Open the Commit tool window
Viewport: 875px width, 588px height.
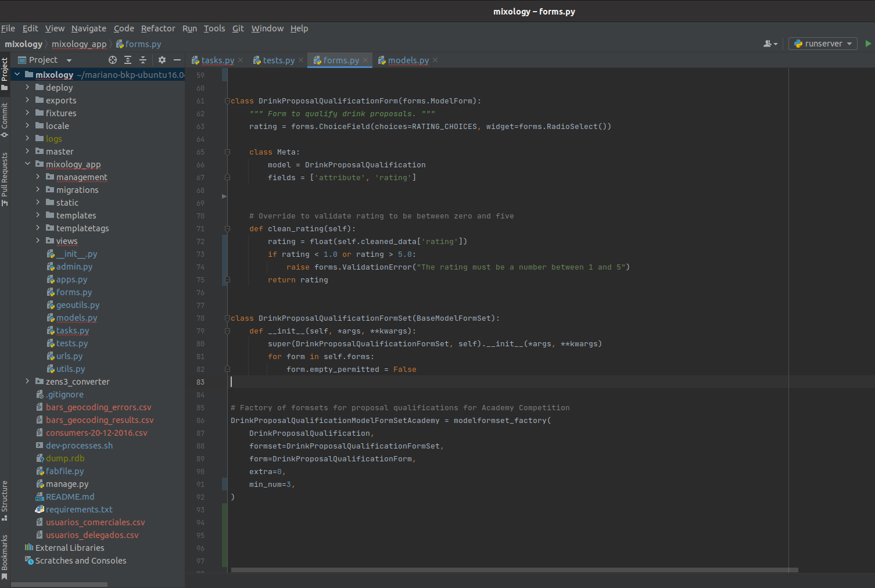point(5,119)
